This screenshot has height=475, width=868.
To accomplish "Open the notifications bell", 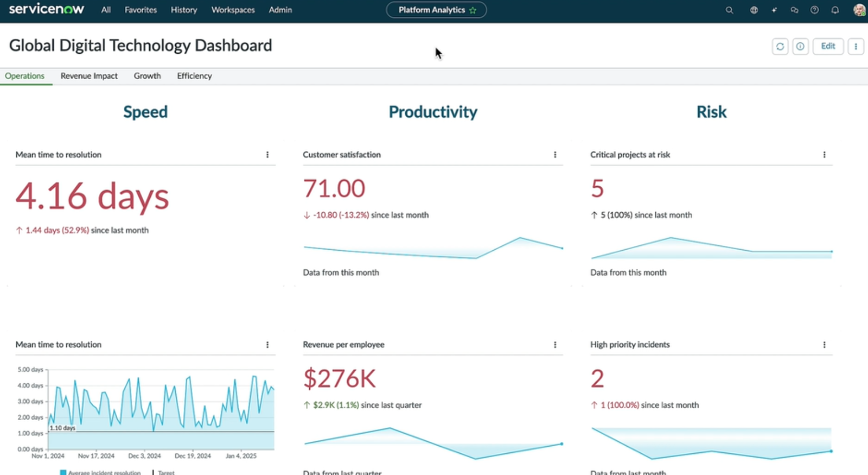I will pyautogui.click(x=835, y=10).
